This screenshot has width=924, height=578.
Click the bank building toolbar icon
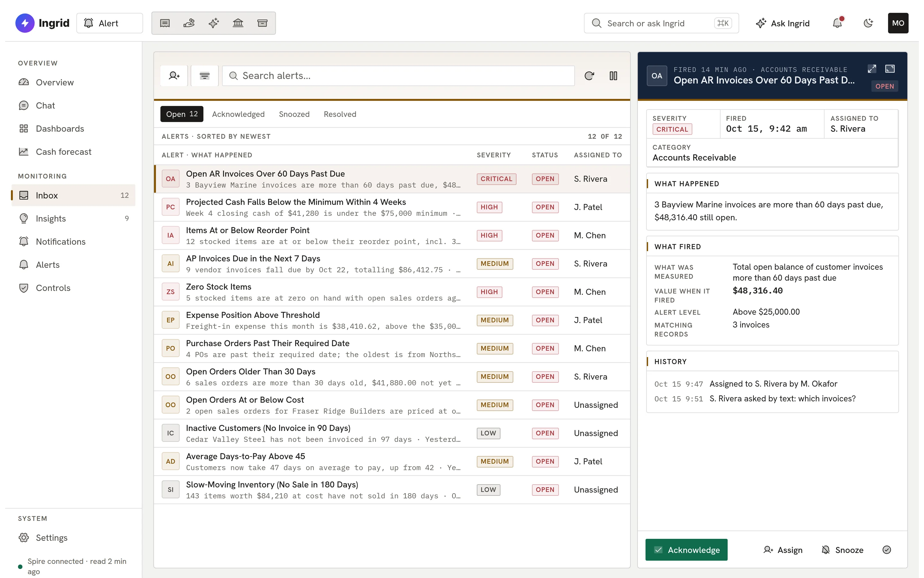click(x=238, y=23)
